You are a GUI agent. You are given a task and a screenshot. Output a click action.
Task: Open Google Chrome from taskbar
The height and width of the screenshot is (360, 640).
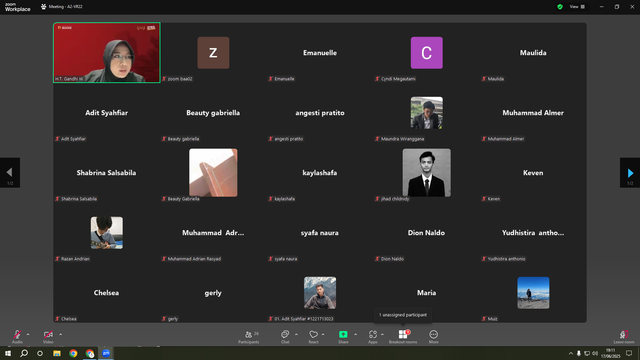(73, 353)
